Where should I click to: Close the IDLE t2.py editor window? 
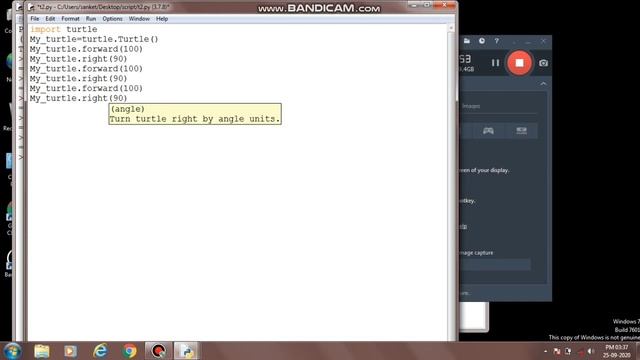point(444,5)
